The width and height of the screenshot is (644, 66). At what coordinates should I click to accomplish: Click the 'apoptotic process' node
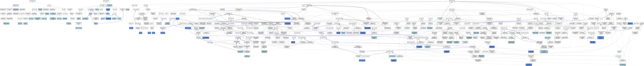374,28
